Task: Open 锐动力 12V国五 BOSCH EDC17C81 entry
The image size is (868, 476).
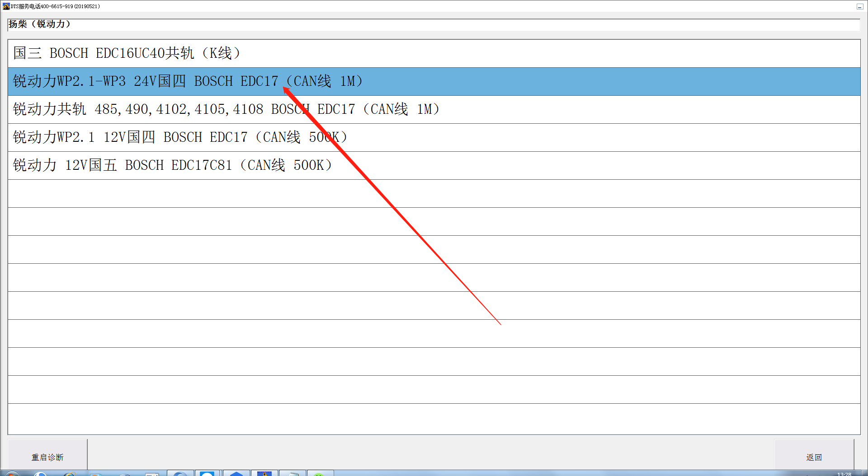Action: pos(434,166)
